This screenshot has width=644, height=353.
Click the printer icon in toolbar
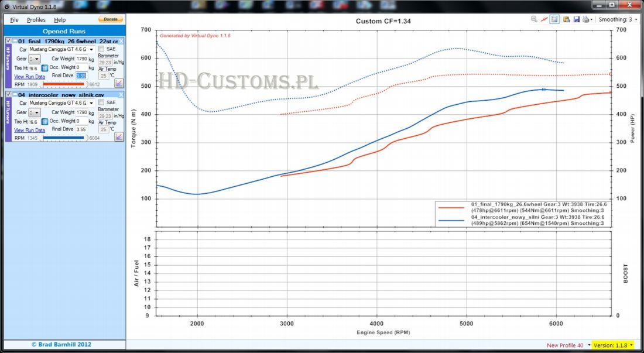coord(585,19)
